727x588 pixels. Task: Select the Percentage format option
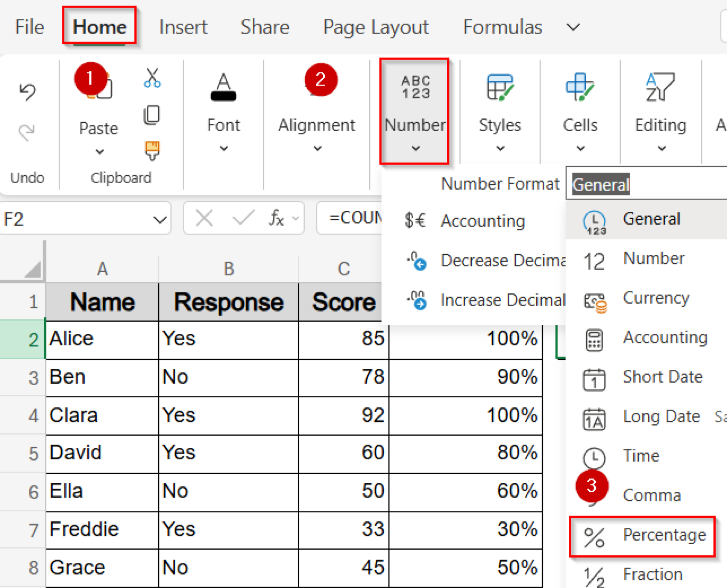click(665, 535)
